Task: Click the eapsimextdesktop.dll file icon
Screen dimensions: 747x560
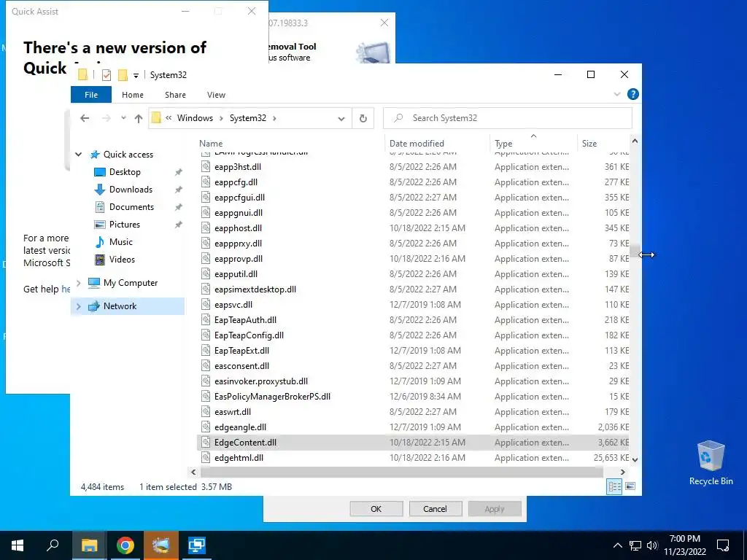Action: click(x=205, y=289)
